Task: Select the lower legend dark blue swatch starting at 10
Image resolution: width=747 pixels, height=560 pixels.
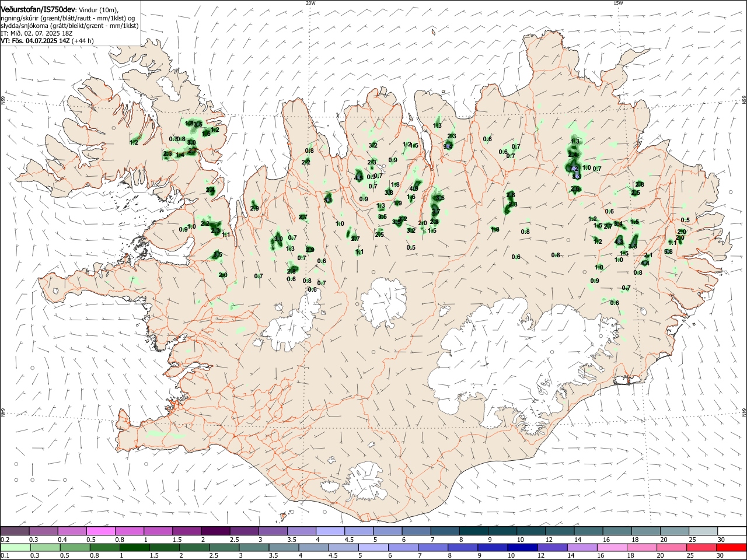Action: (x=522, y=548)
